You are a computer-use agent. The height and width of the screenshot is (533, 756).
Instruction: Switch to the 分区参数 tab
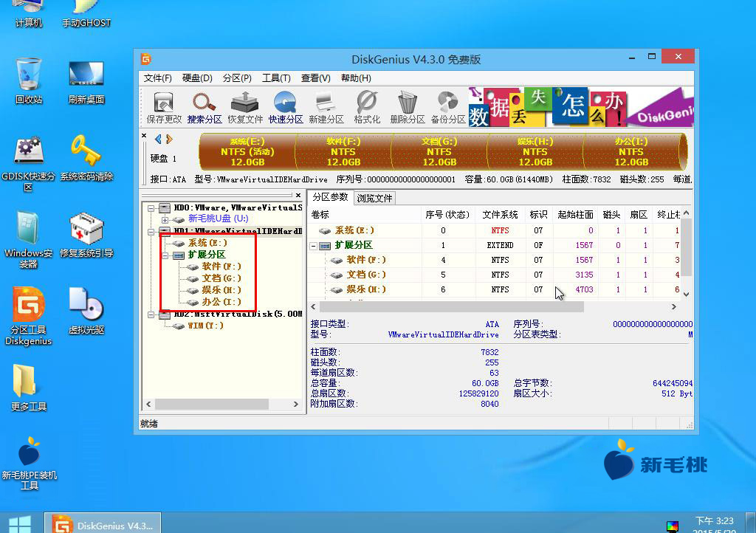click(x=330, y=197)
